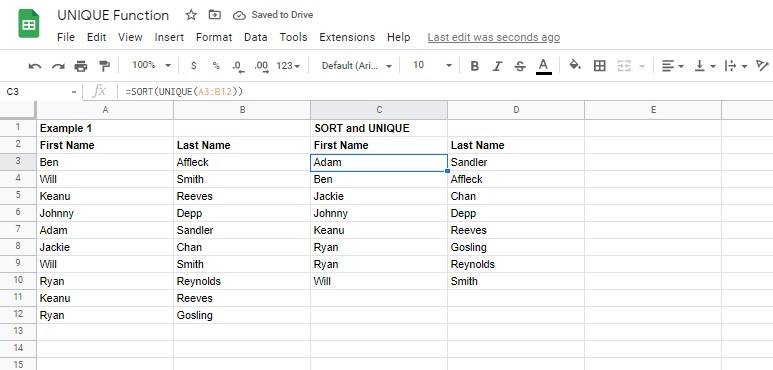Select cell 'Adam' in column C
773x370 pixels.
click(379, 162)
